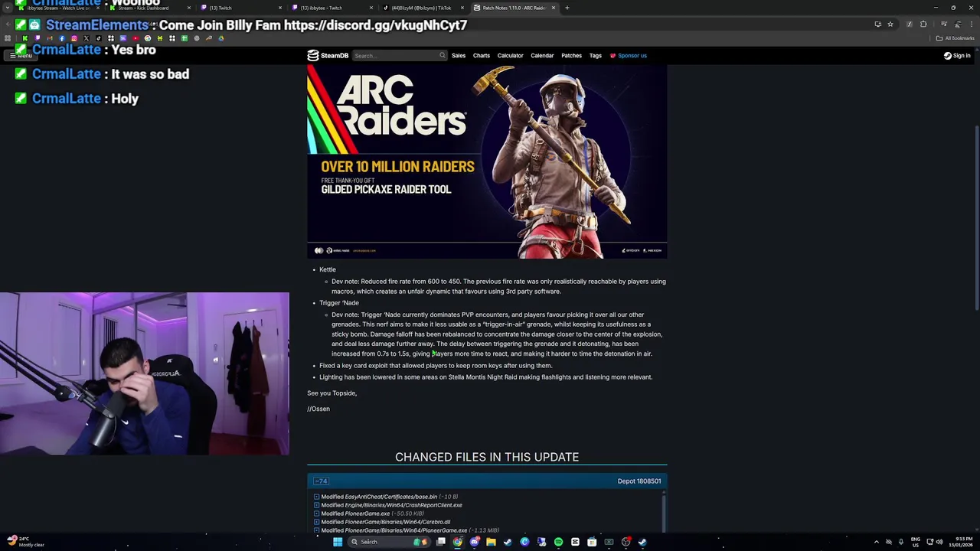This screenshot has height=551, width=980.
Task: Open the Instagram bookmark icon
Action: [x=74, y=38]
